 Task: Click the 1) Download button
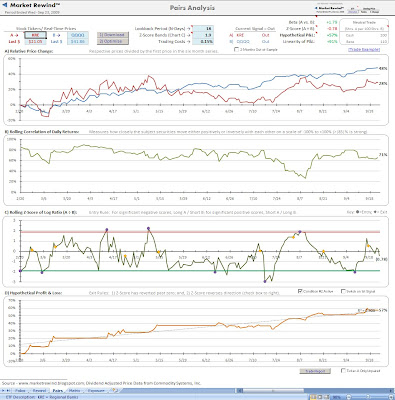[x=113, y=35]
